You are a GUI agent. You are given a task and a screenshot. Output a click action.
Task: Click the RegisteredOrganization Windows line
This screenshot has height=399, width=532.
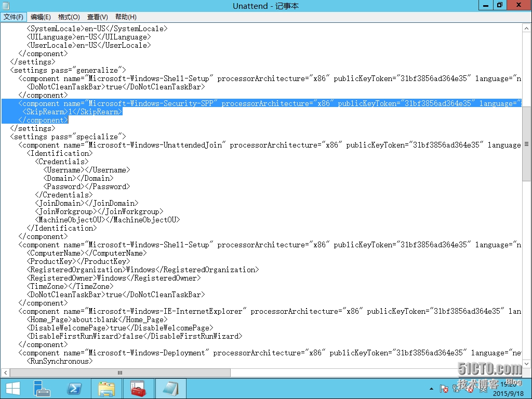tap(143, 270)
